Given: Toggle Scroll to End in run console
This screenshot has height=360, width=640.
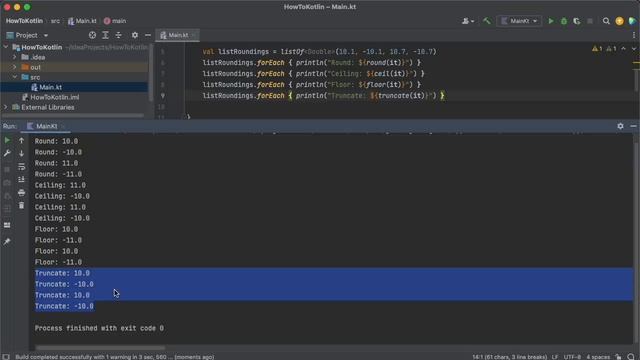Looking at the screenshot, I should pos(21,179).
